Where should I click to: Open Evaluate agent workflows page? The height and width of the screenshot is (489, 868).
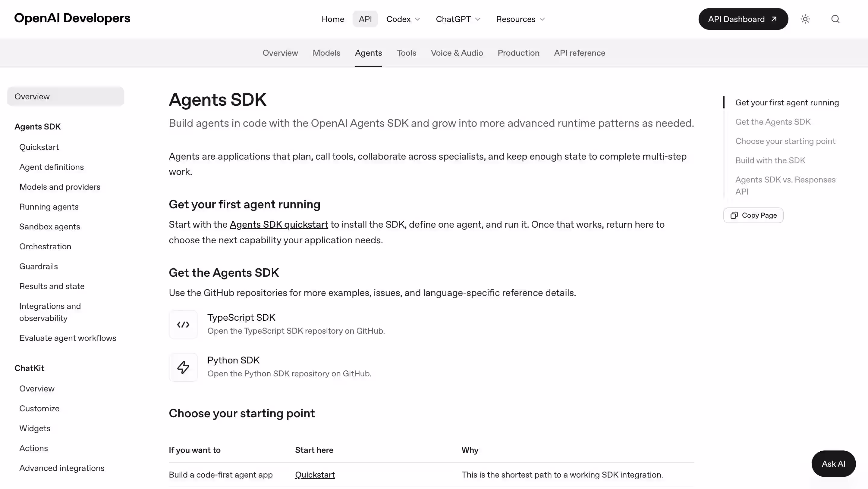[68, 338]
